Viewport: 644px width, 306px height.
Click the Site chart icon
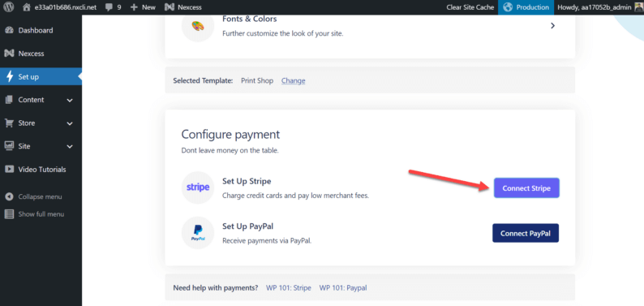(9, 146)
